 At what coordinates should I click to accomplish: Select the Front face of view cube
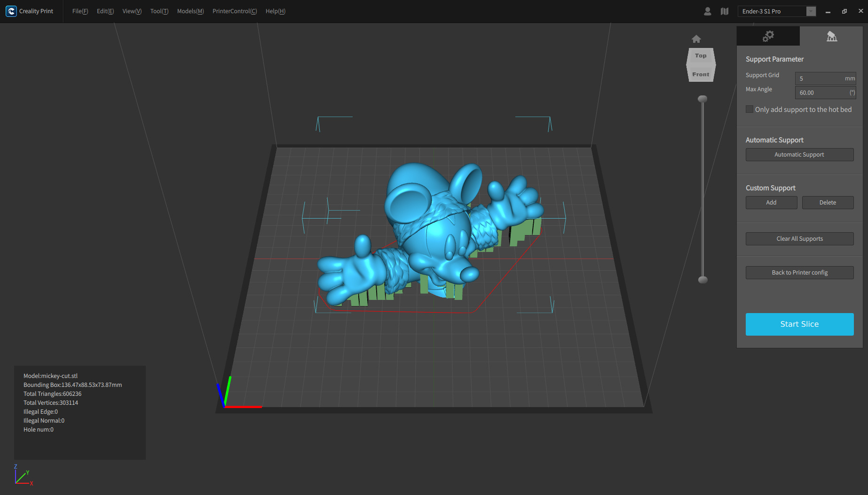(701, 74)
